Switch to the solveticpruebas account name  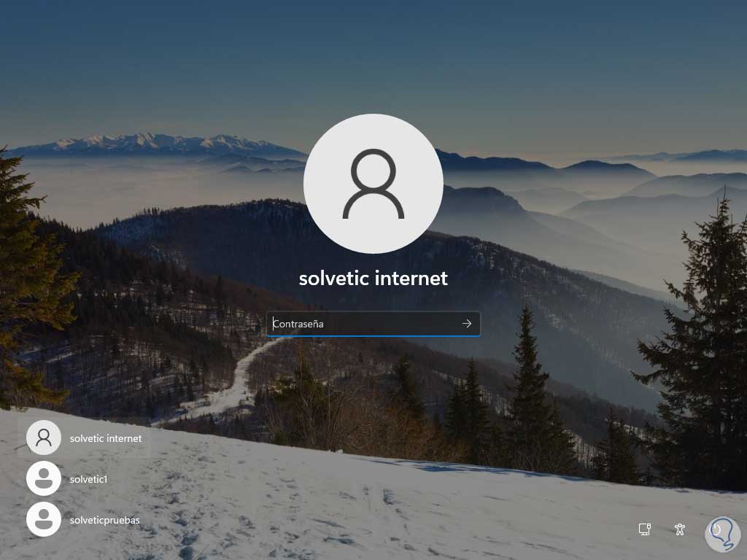coord(105,520)
